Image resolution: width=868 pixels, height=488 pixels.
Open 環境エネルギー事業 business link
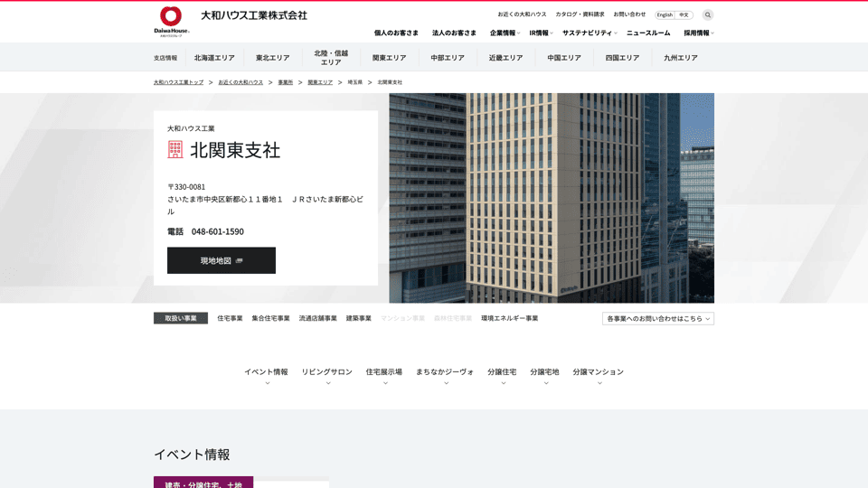509,318
